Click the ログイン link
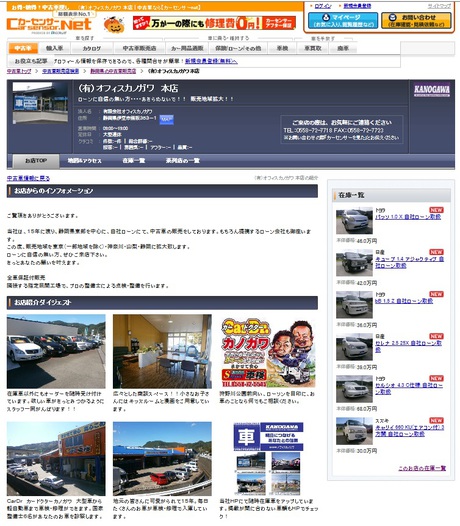Viewport: 460px width, 526px height. click(x=323, y=6)
